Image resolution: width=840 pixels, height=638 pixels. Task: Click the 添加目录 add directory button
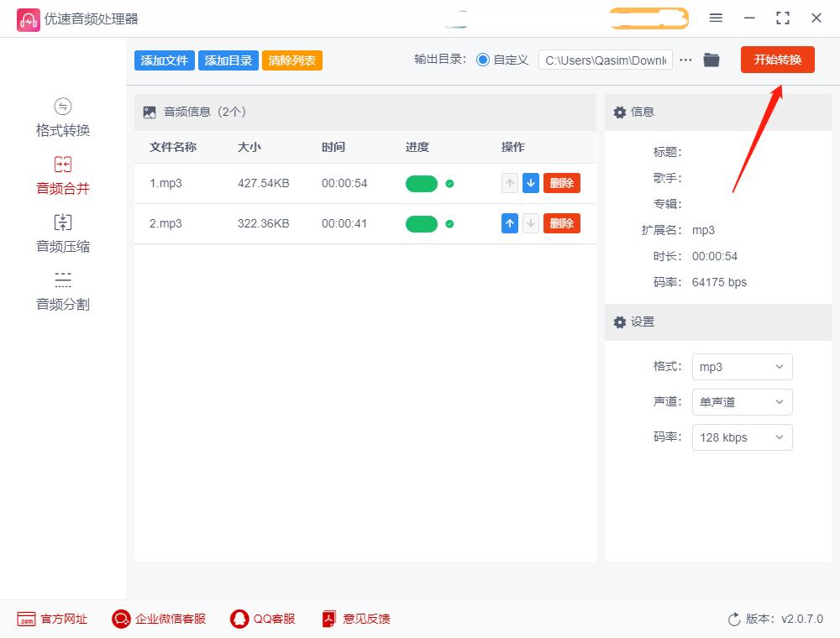pos(228,60)
